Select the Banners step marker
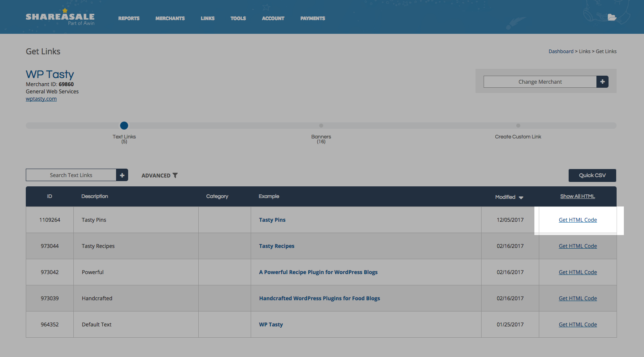The height and width of the screenshot is (357, 644). 321,126
